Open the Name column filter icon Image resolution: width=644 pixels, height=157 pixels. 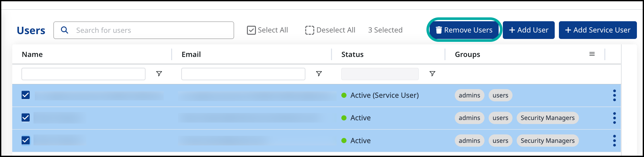159,74
